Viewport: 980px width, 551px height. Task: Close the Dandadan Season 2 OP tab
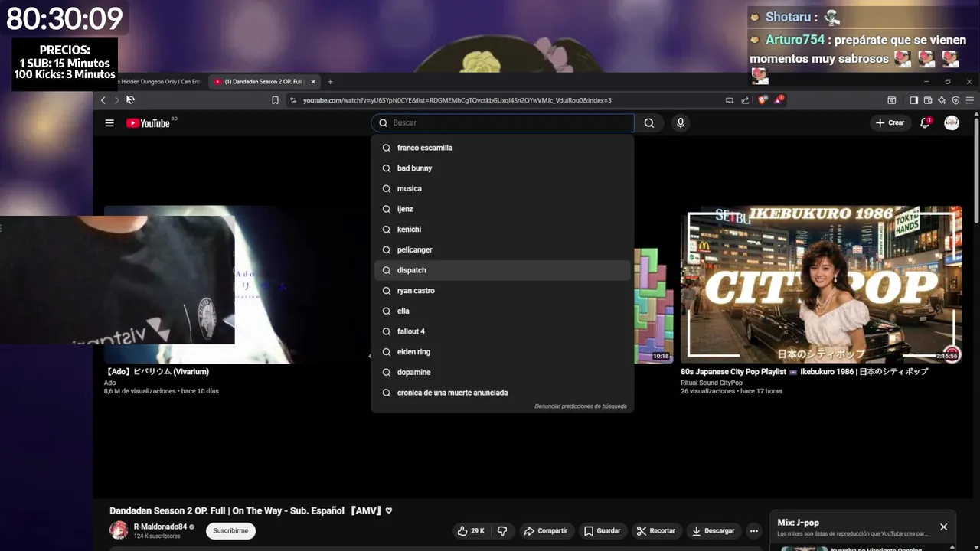[x=313, y=82]
